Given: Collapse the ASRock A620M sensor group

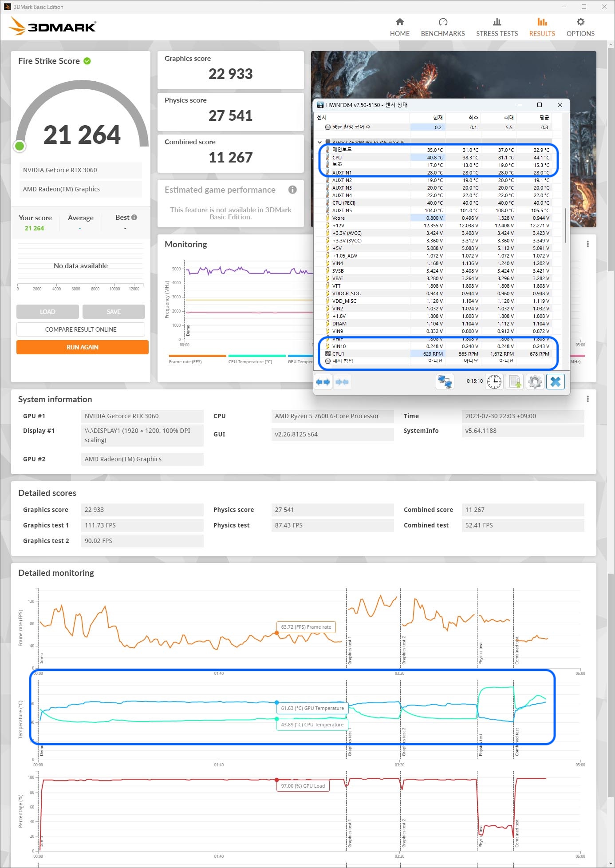Looking at the screenshot, I should [319, 143].
